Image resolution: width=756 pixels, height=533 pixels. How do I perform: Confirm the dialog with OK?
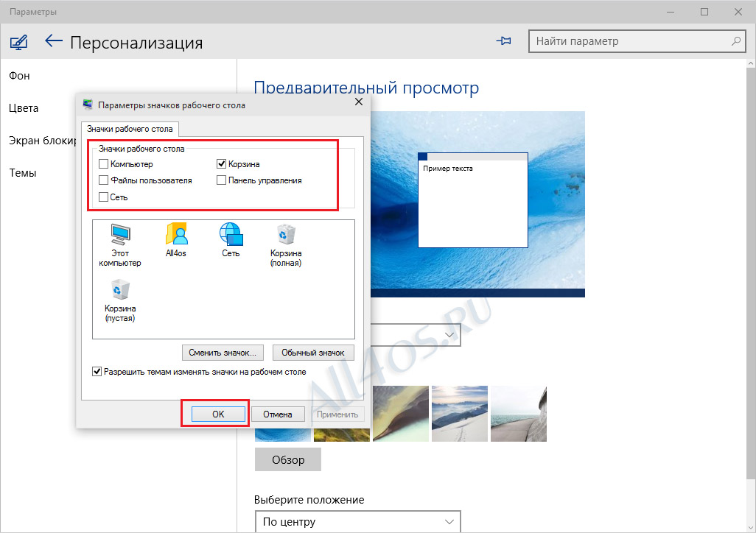click(218, 414)
